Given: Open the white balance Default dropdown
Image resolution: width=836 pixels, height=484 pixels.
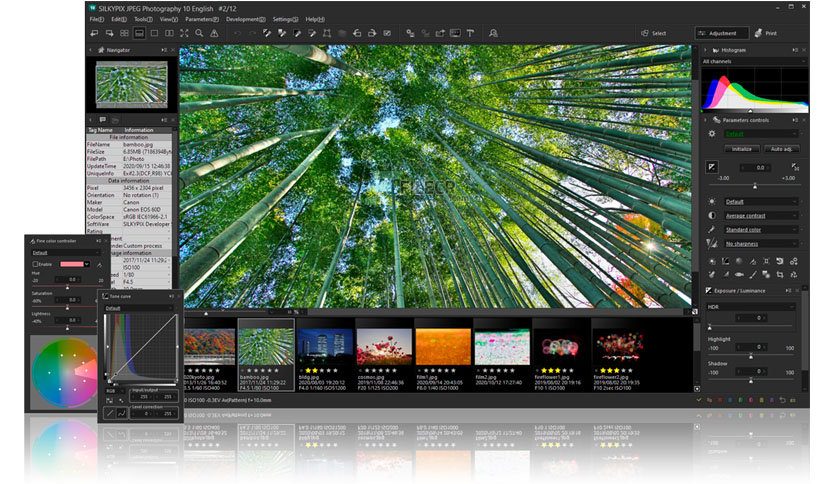Looking at the screenshot, I should [x=761, y=201].
